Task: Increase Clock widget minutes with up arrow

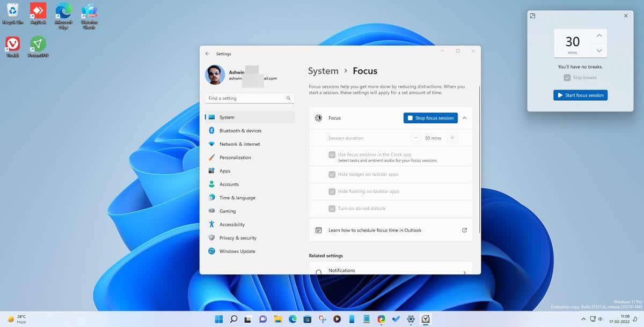Action: click(x=599, y=36)
